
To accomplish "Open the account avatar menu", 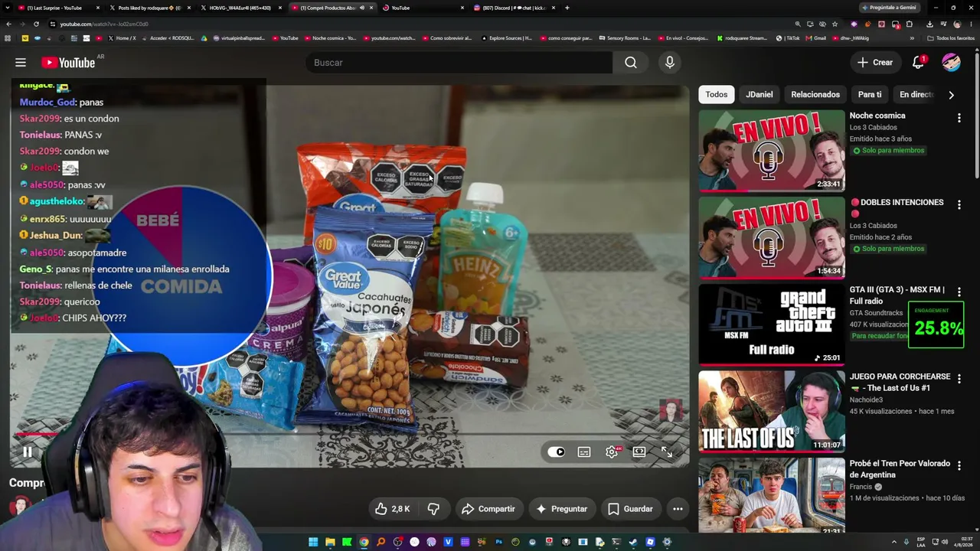I will (951, 63).
